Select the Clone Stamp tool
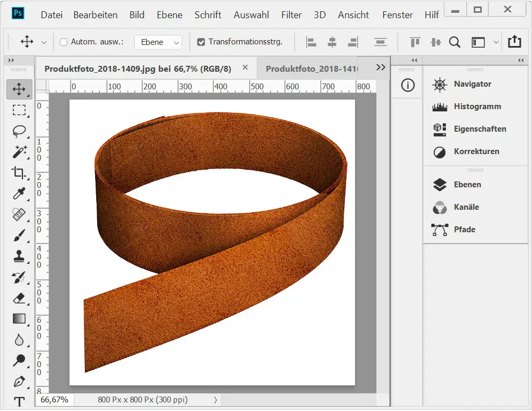 pos(19,256)
